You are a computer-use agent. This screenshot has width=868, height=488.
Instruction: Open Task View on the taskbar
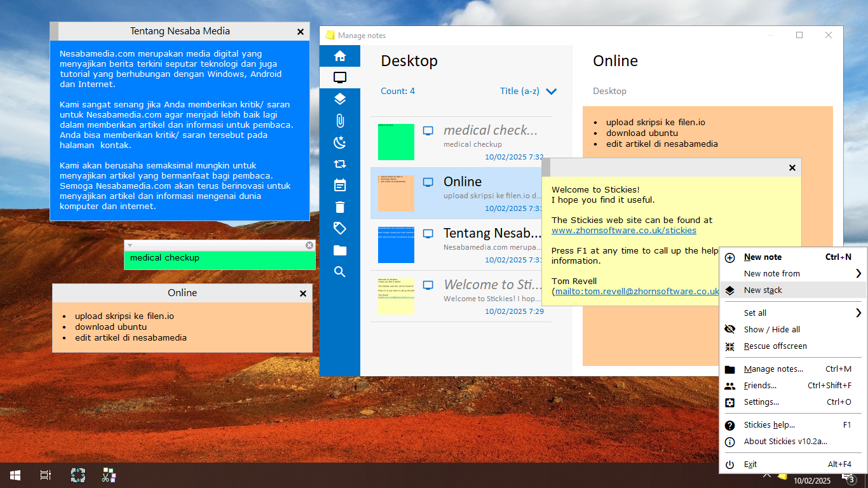pyautogui.click(x=46, y=475)
